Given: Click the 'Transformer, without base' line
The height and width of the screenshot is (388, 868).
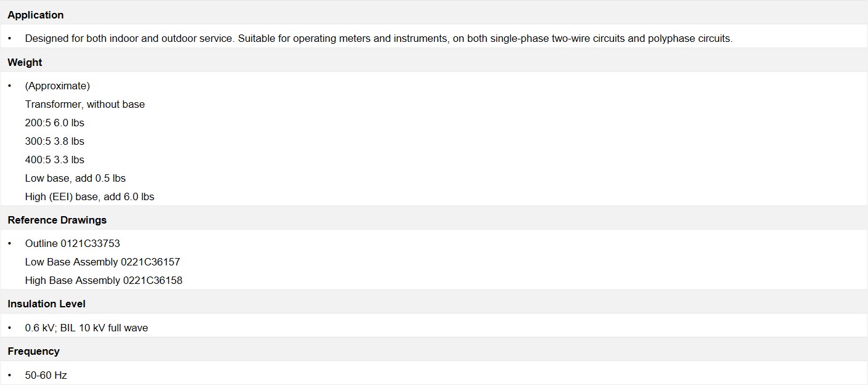Looking at the screenshot, I should pos(85,104).
